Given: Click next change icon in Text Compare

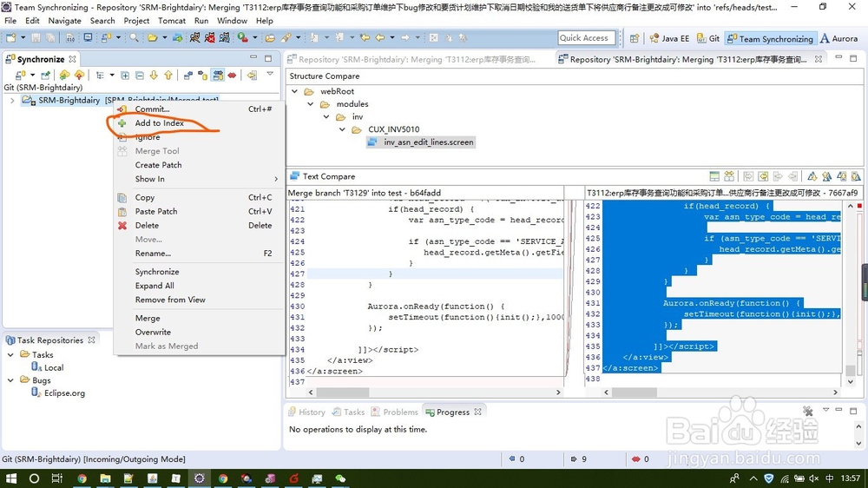Looking at the screenshot, I should (x=841, y=176).
